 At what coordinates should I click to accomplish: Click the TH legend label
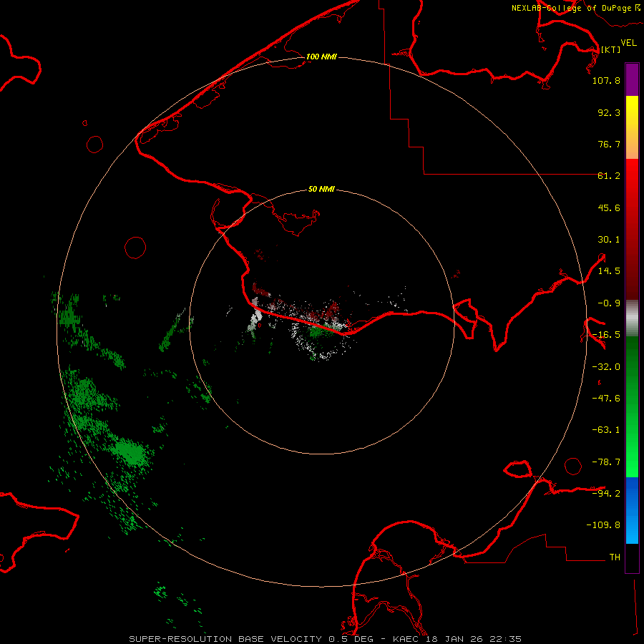coord(615,557)
